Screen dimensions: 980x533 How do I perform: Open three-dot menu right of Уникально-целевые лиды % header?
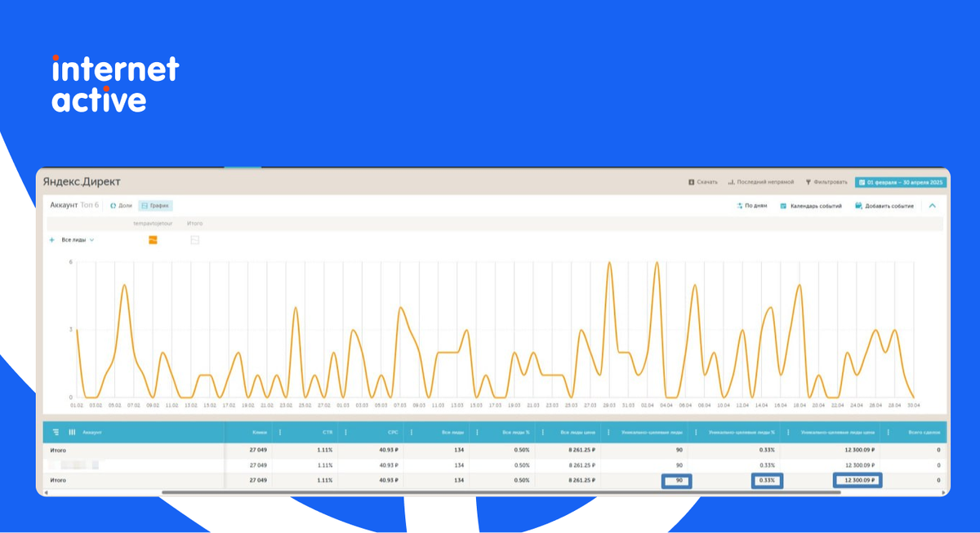coord(788,433)
